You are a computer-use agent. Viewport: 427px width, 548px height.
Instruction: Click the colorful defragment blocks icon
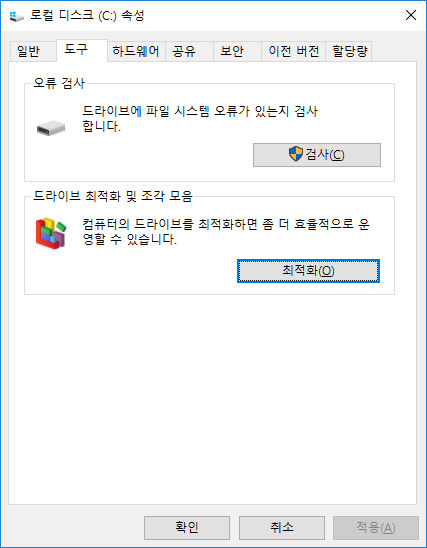(x=51, y=233)
